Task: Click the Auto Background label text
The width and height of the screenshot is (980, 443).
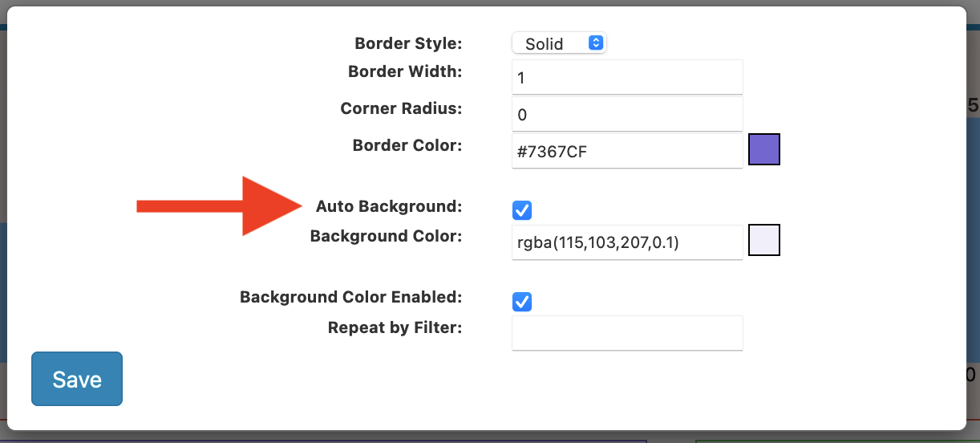Action: pyautogui.click(x=389, y=206)
